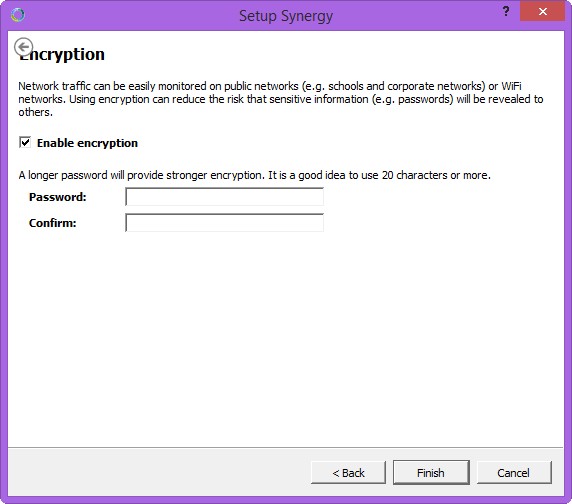Click the Setup Synergy title text
572x504 pixels.
coord(286,16)
